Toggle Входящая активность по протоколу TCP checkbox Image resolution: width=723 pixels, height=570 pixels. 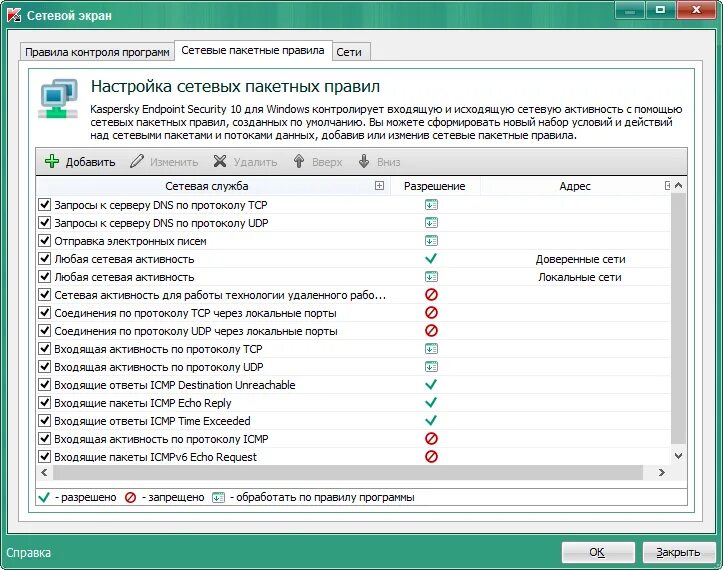pyautogui.click(x=44, y=348)
